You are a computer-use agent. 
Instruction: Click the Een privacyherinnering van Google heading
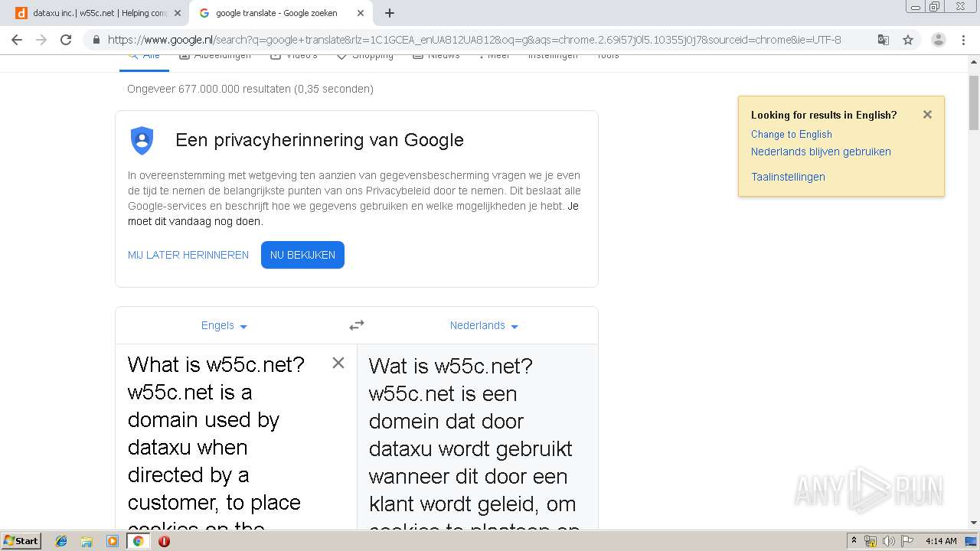click(x=319, y=140)
